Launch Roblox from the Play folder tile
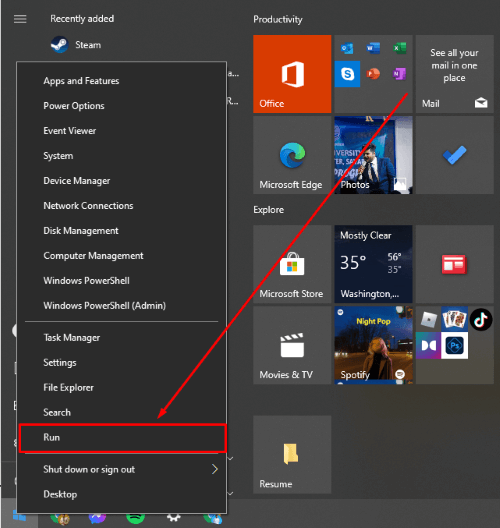Viewport: 500px width, 528px height. pos(429,319)
